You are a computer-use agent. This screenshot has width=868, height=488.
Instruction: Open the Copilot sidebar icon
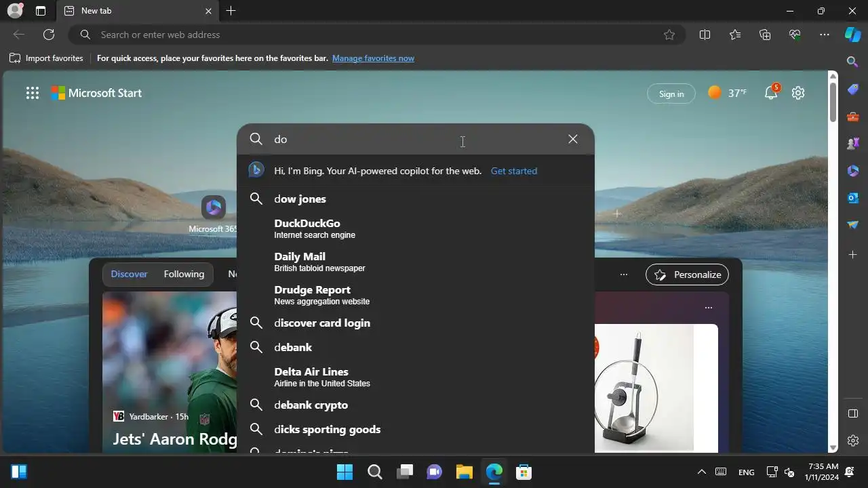click(853, 35)
